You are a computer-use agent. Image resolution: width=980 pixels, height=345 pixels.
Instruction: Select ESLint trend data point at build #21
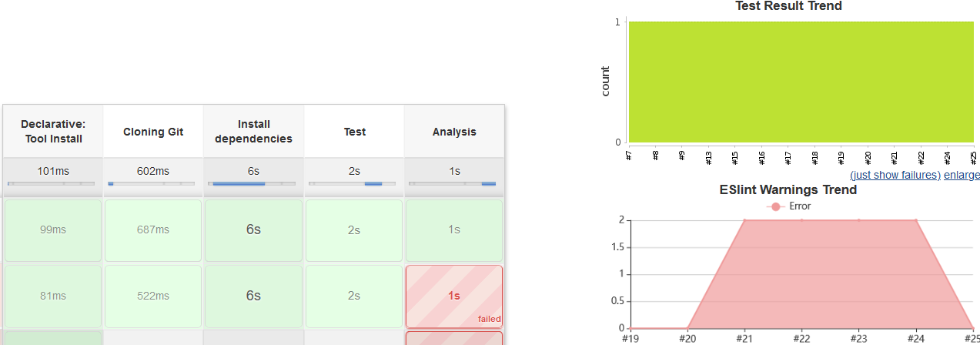744,220
